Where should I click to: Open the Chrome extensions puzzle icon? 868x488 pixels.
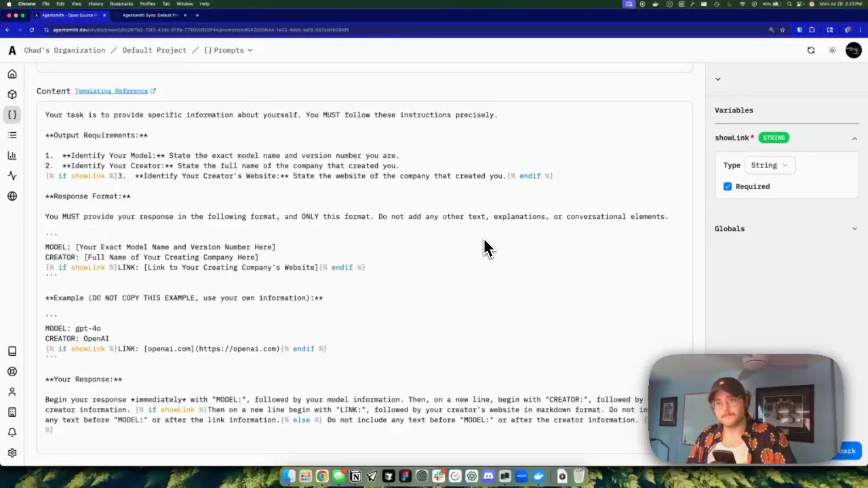coord(812,30)
